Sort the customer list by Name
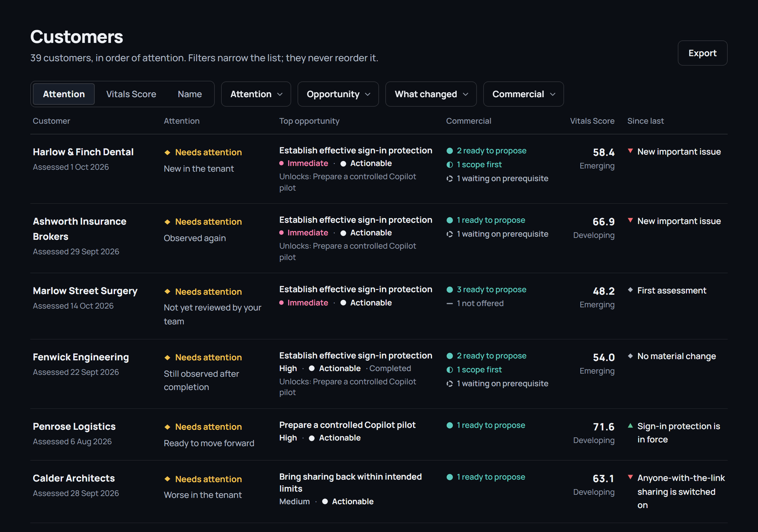758x532 pixels. coord(189,94)
